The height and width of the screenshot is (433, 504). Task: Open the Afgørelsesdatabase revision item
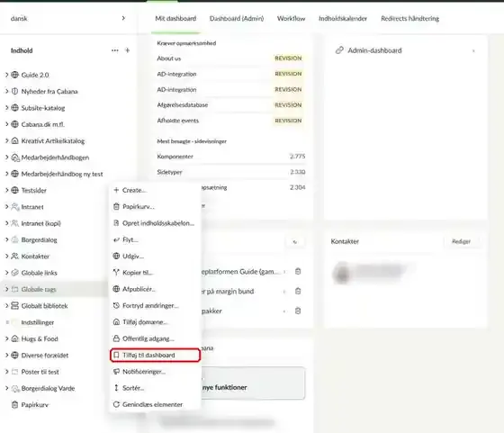(230, 105)
